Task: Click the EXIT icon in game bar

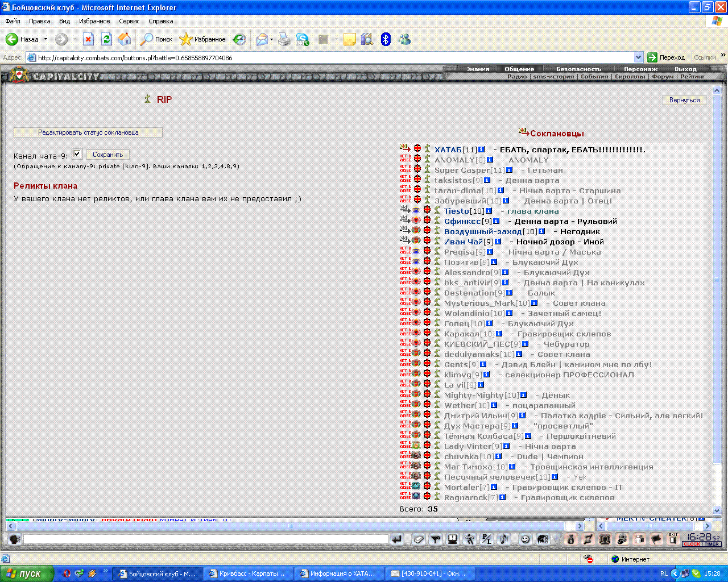Action: tap(673, 539)
